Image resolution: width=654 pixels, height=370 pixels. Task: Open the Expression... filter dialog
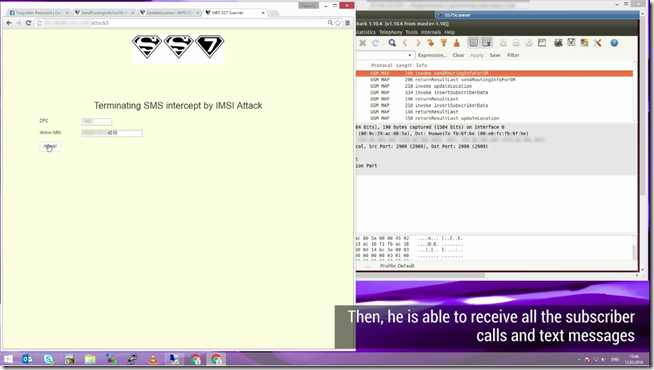[432, 55]
